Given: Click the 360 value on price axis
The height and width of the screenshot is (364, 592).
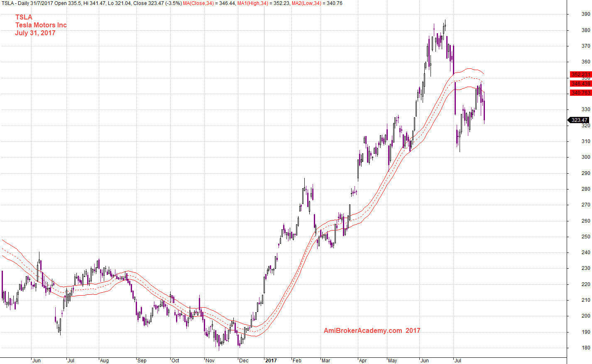Looking at the screenshot, I should coord(586,62).
